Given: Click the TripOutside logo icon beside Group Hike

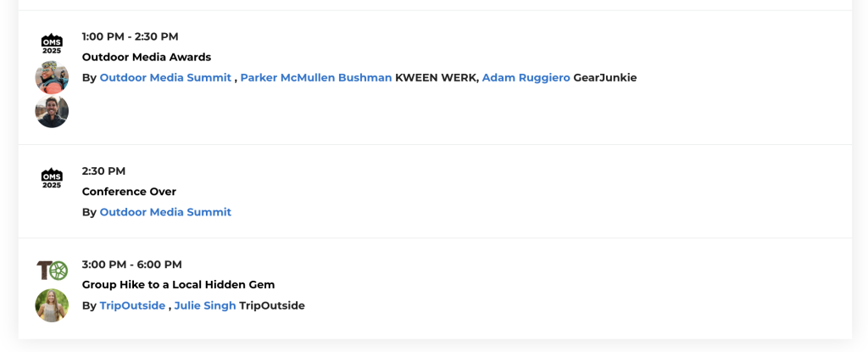Looking at the screenshot, I should (x=52, y=271).
